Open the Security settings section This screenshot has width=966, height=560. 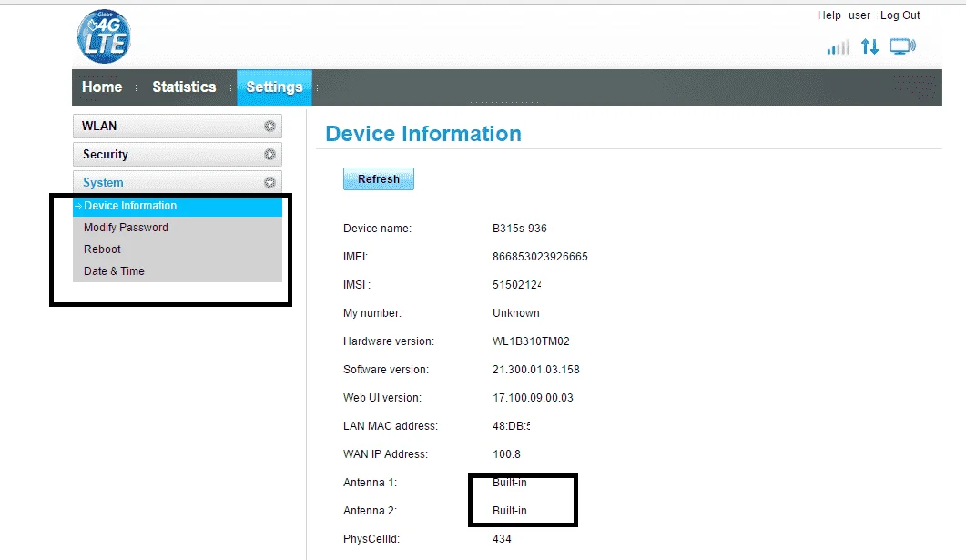tap(178, 154)
